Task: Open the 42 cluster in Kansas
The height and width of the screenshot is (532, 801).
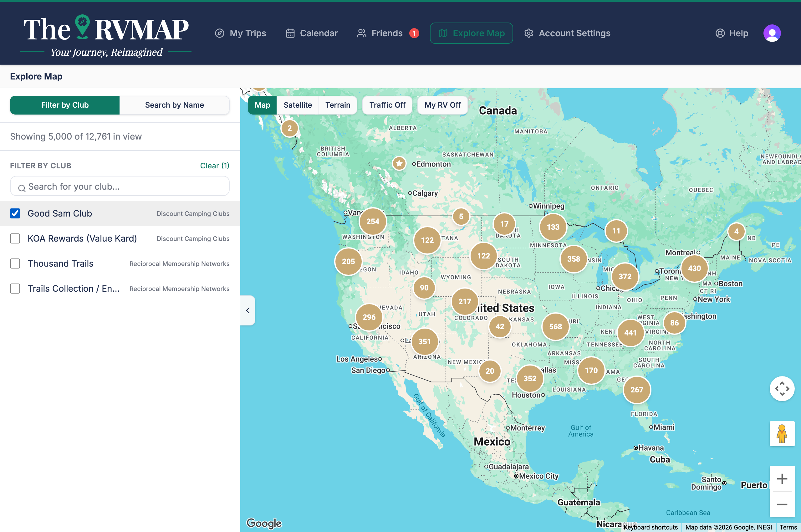Action: click(x=500, y=326)
